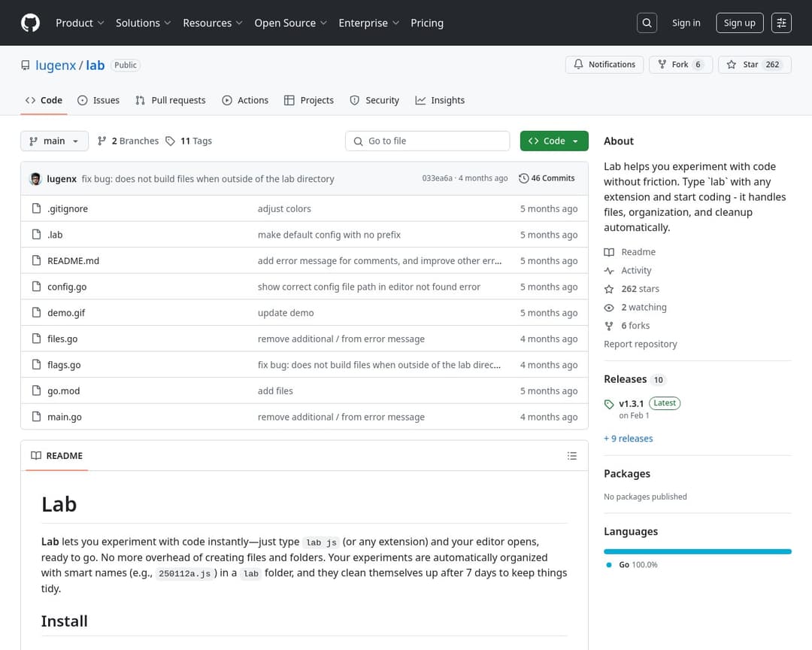Viewport: 812px width, 650px height.
Task: Open commit hash 033ea6a
Action: coord(437,178)
